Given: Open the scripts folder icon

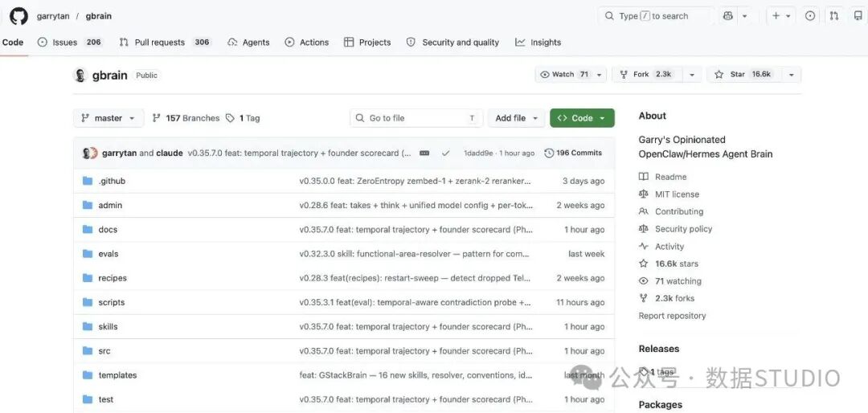Looking at the screenshot, I should click(x=88, y=302).
